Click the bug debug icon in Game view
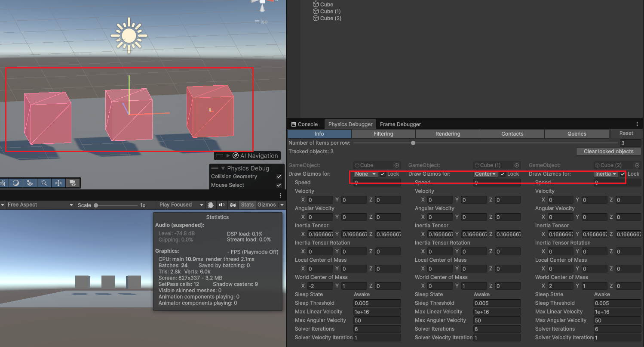This screenshot has height=347, width=644. [211, 205]
